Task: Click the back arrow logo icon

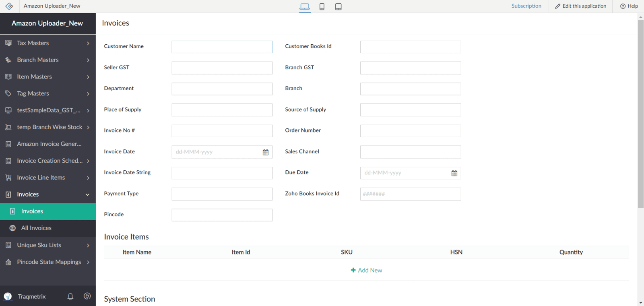Action: pos(9,6)
